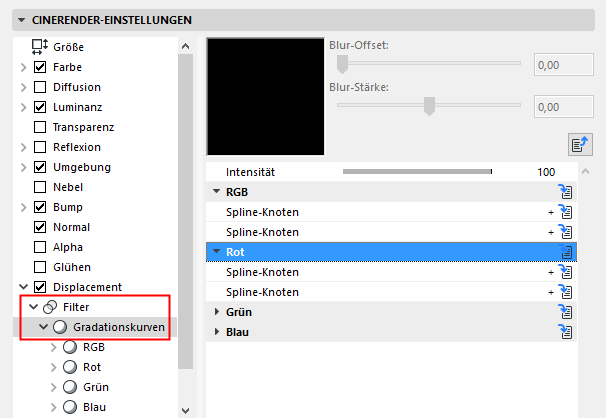Click the sphere icon beside Rot tree item
The image size is (606, 418).
coord(70,367)
